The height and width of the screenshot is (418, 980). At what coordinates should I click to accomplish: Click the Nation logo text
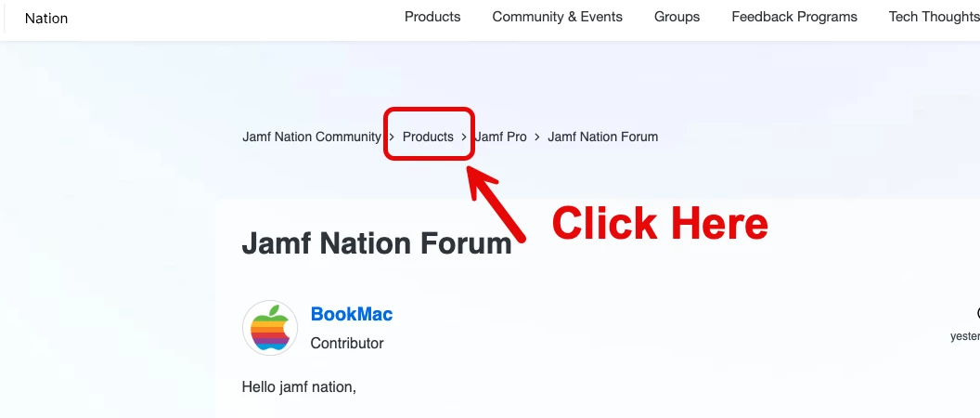[x=46, y=19]
